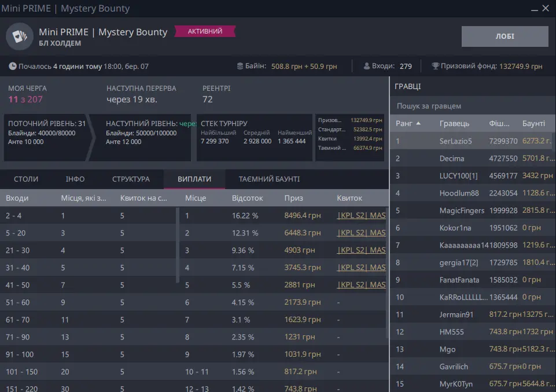
Task: Sort players by Фішки column header
Action: tap(499, 124)
